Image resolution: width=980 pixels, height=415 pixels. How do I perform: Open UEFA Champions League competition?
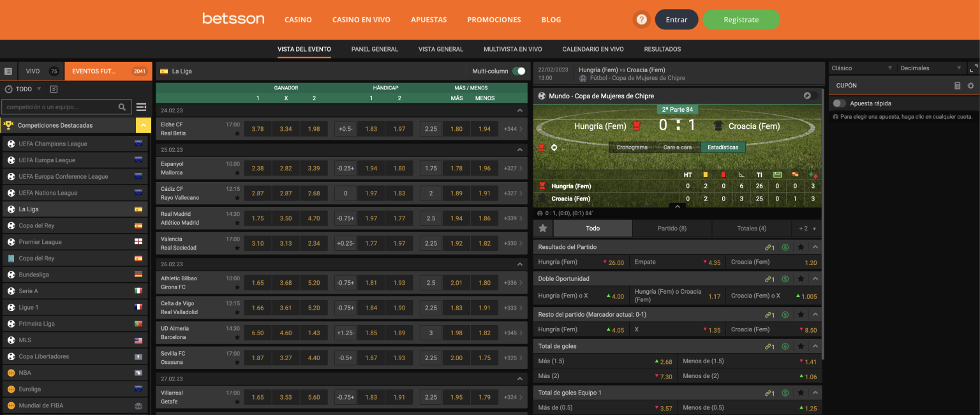(75, 144)
